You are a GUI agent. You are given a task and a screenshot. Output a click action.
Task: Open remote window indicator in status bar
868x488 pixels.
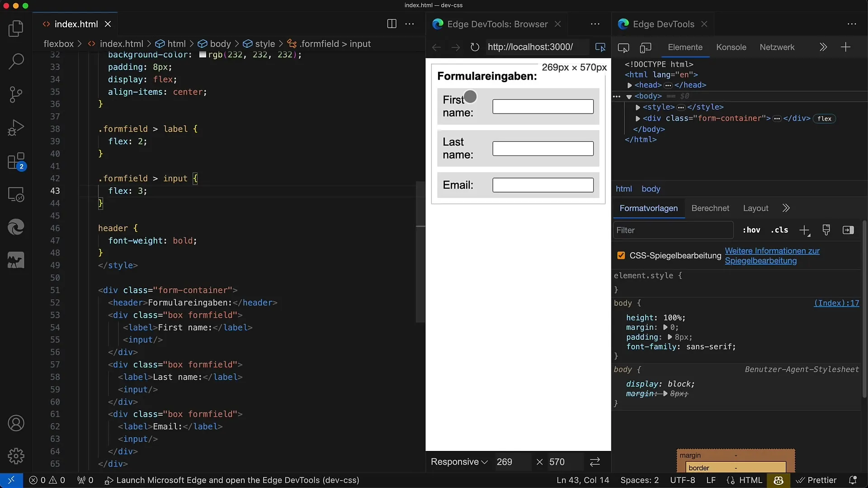(x=11, y=480)
